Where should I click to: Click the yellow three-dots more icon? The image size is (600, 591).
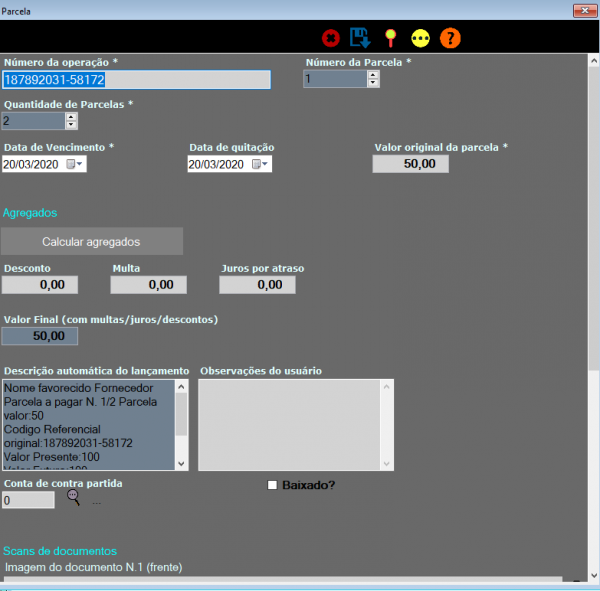(420, 38)
